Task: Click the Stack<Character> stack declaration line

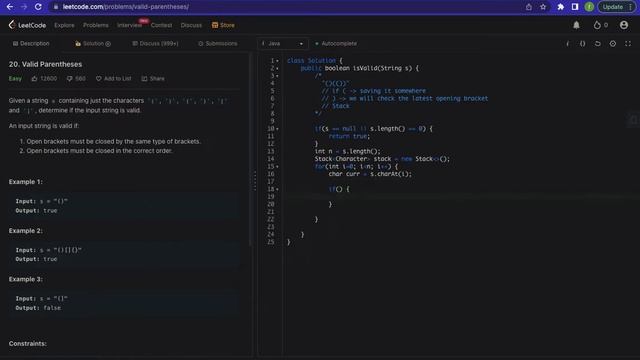Action: click(x=382, y=159)
